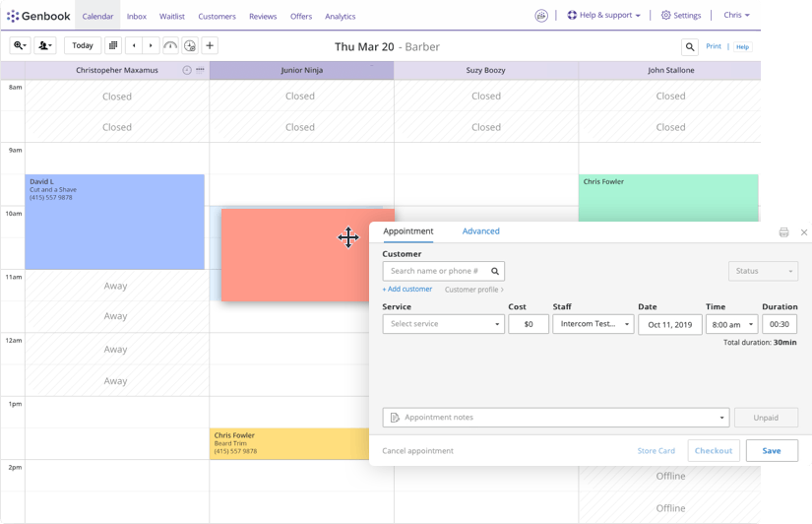The width and height of the screenshot is (812, 524).
Task: Open the staff filter person icon
Action: click(45, 45)
